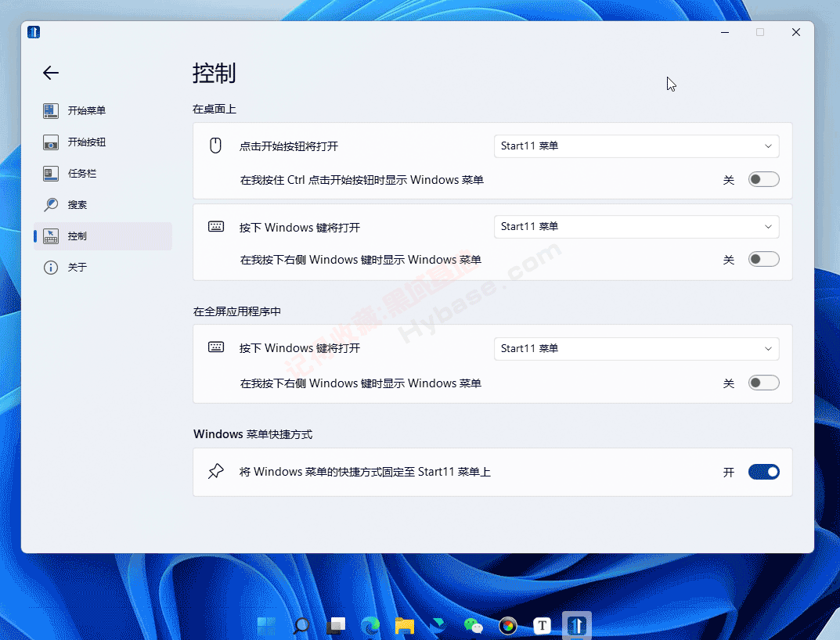Click the 控制 keyboard icon in sidebar
Viewport: 840px width, 640px height.
click(x=50, y=236)
